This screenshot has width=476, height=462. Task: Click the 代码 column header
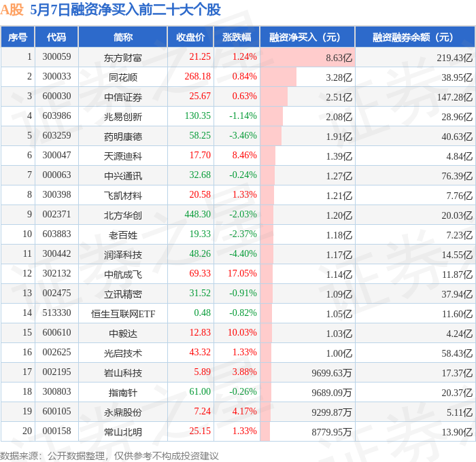pyautogui.click(x=56, y=37)
